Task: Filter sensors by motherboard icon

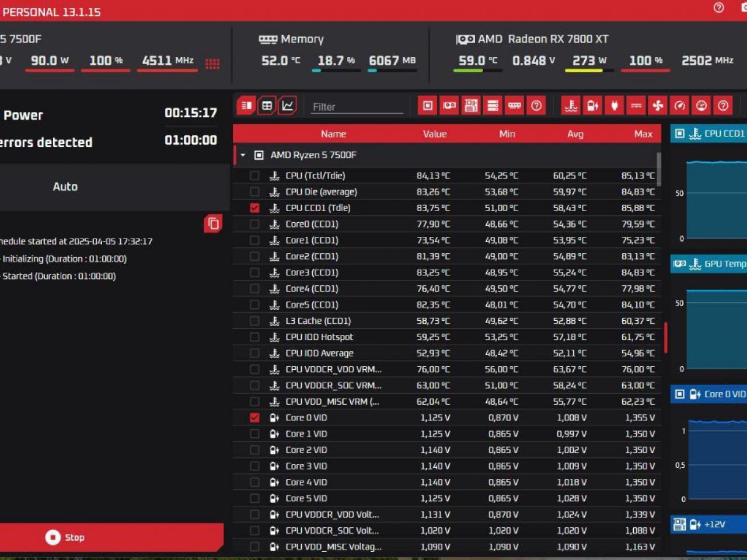Action: [471, 106]
